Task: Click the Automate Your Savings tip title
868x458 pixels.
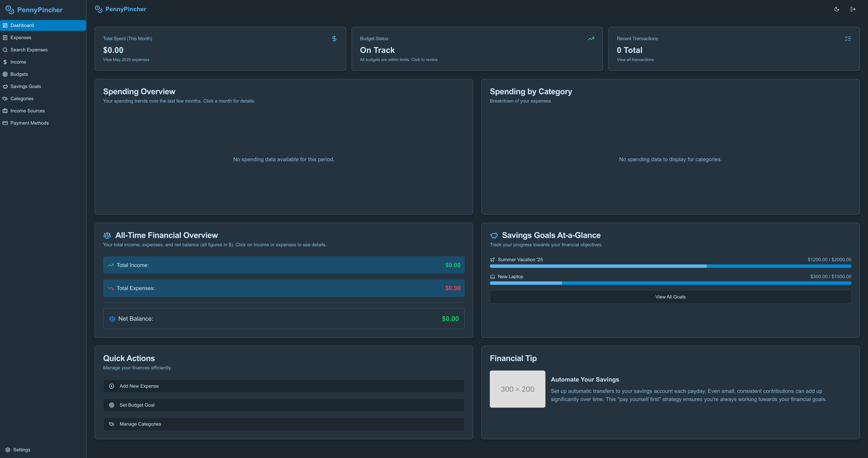Action: tap(585, 380)
